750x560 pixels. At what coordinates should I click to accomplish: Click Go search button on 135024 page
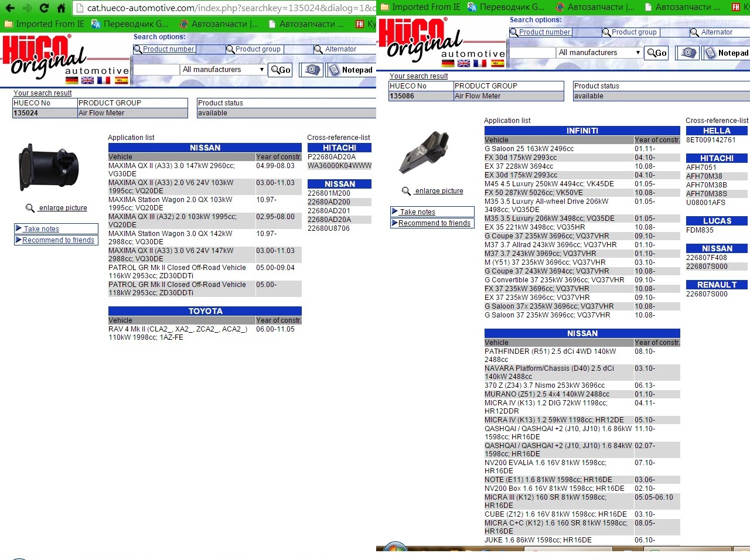coord(281,70)
